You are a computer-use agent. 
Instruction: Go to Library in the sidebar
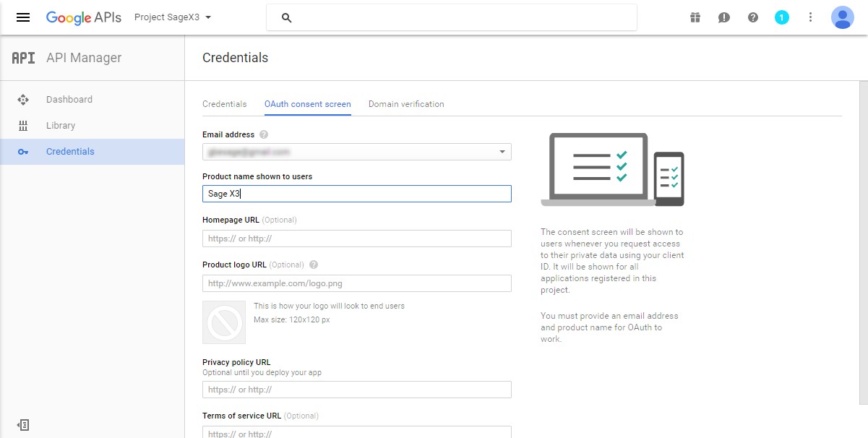[61, 126]
